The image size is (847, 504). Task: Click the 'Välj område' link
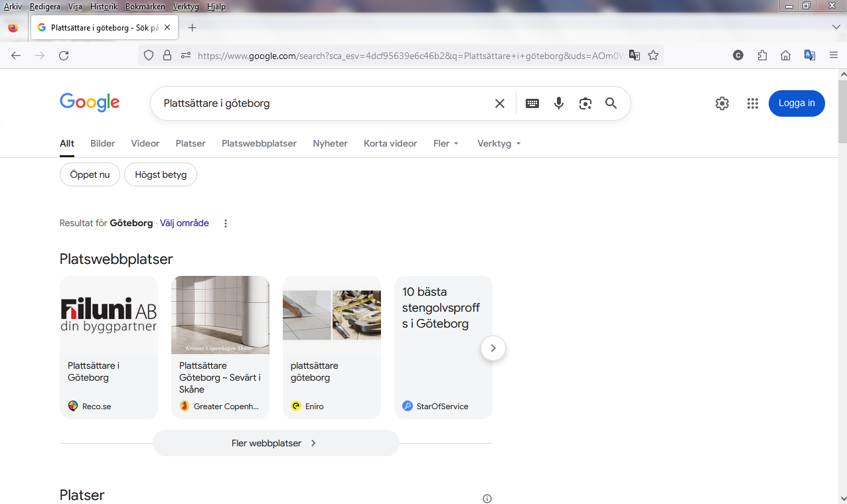click(185, 223)
